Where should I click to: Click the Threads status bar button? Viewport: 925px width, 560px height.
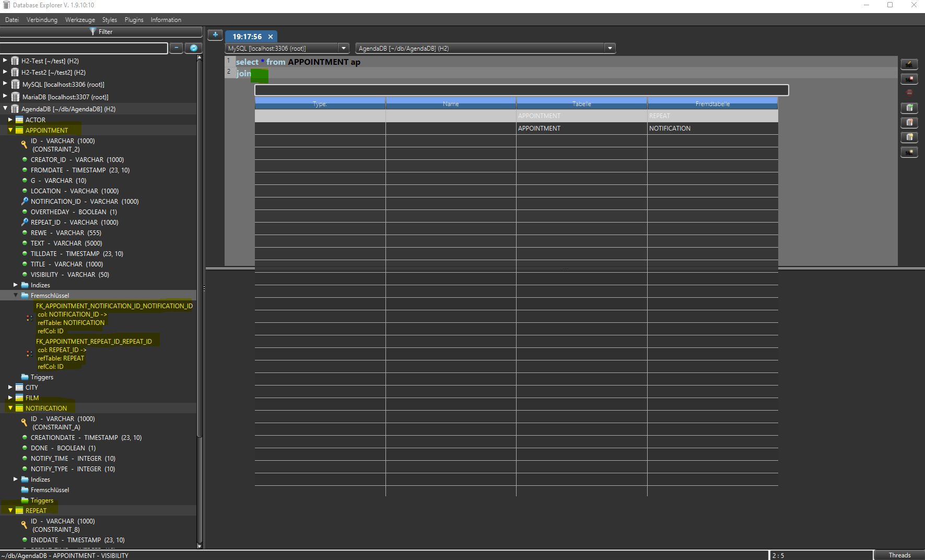(x=899, y=555)
